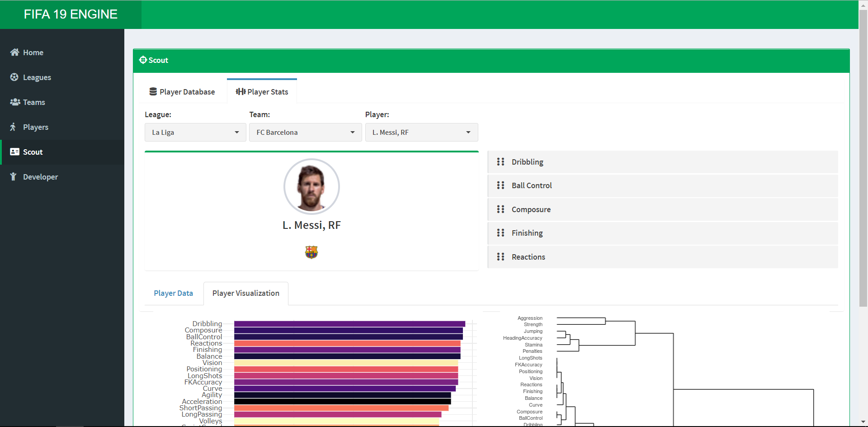Screen dimensions: 868x427
Task: Click the 'Stamina' dendrogram label
Action: tap(533, 345)
